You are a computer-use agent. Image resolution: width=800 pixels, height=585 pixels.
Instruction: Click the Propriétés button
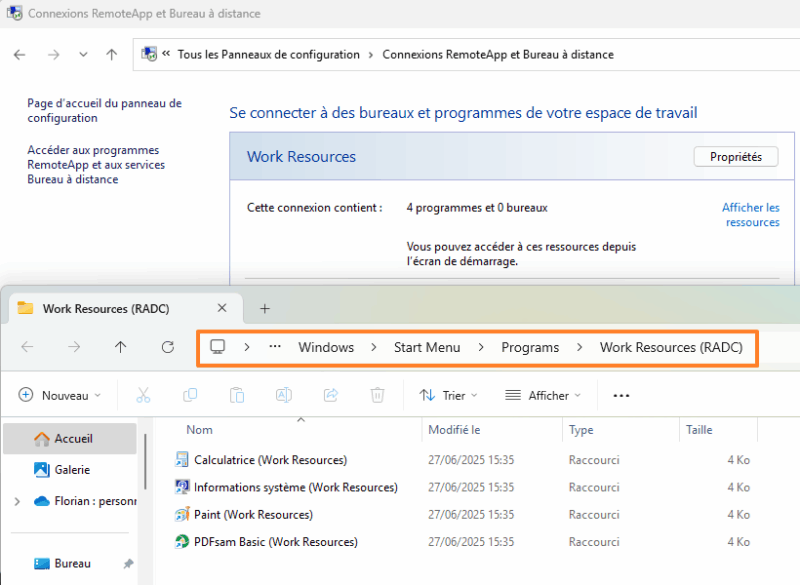[735, 157]
